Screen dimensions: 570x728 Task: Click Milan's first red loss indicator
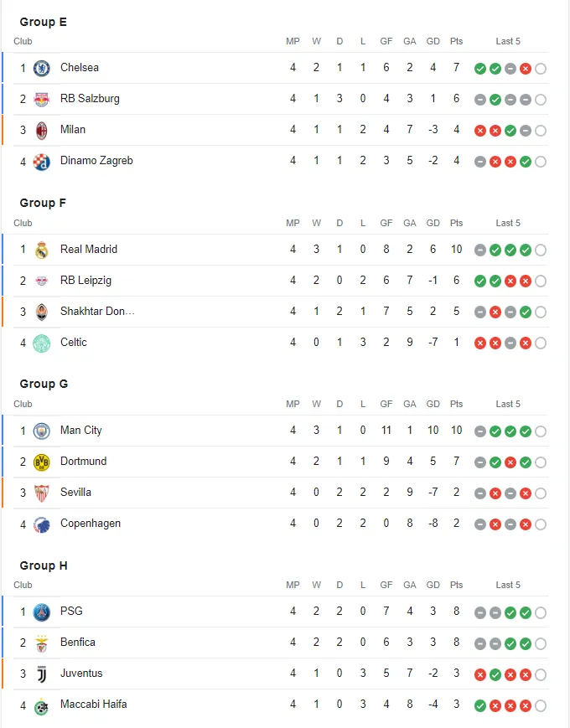pyautogui.click(x=480, y=131)
